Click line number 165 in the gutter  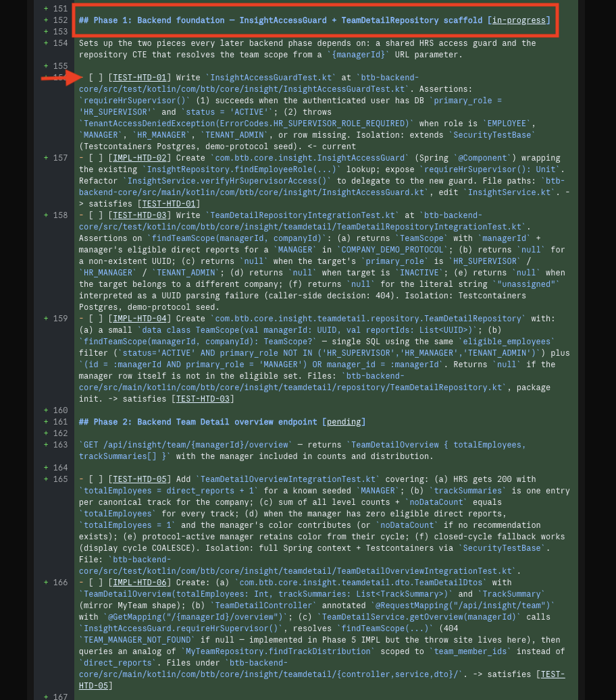click(x=60, y=479)
